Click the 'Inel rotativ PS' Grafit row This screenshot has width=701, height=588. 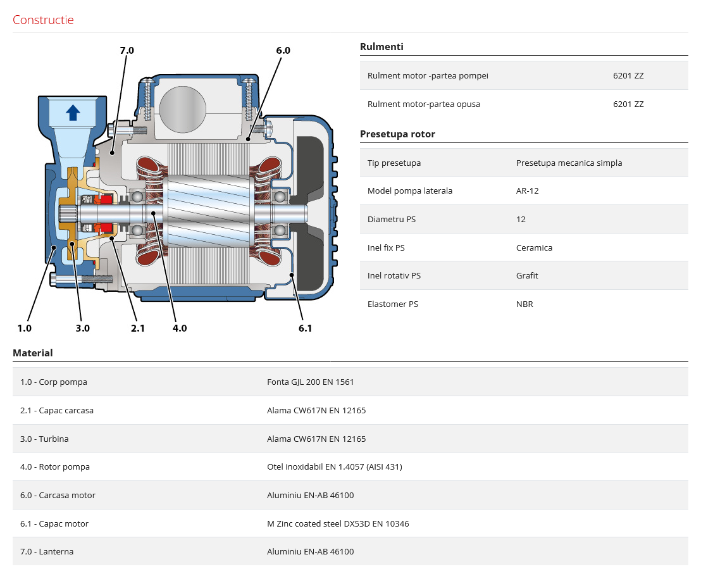click(x=523, y=275)
